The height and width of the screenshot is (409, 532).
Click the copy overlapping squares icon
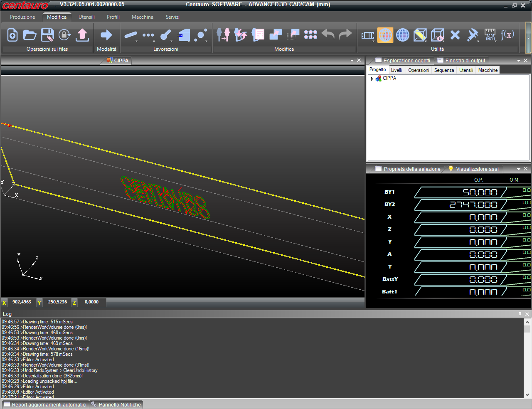point(276,35)
